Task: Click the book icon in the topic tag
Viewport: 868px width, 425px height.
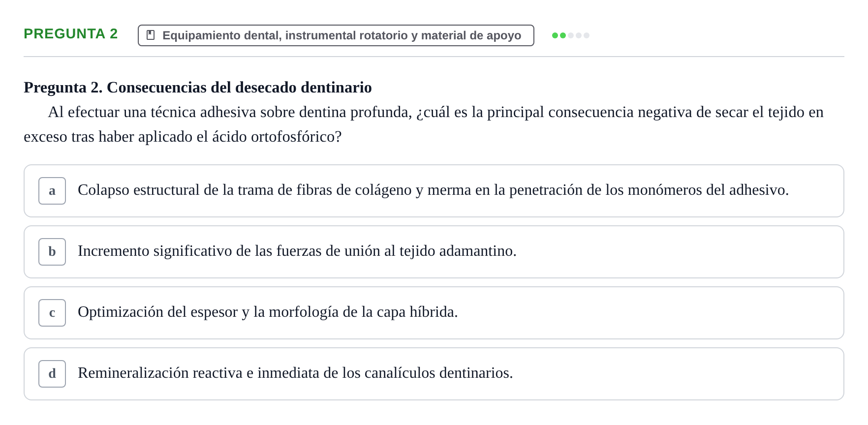Action: (151, 35)
